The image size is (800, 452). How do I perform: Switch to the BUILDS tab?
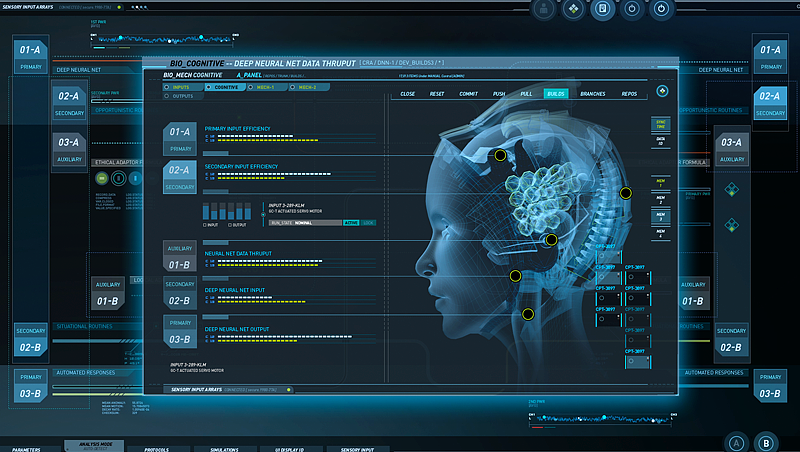click(555, 93)
